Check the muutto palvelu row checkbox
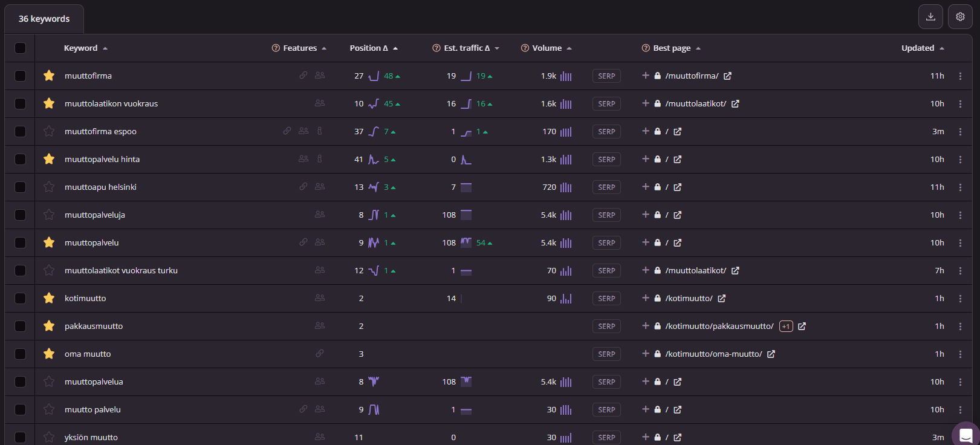This screenshot has width=980, height=445. [21, 410]
